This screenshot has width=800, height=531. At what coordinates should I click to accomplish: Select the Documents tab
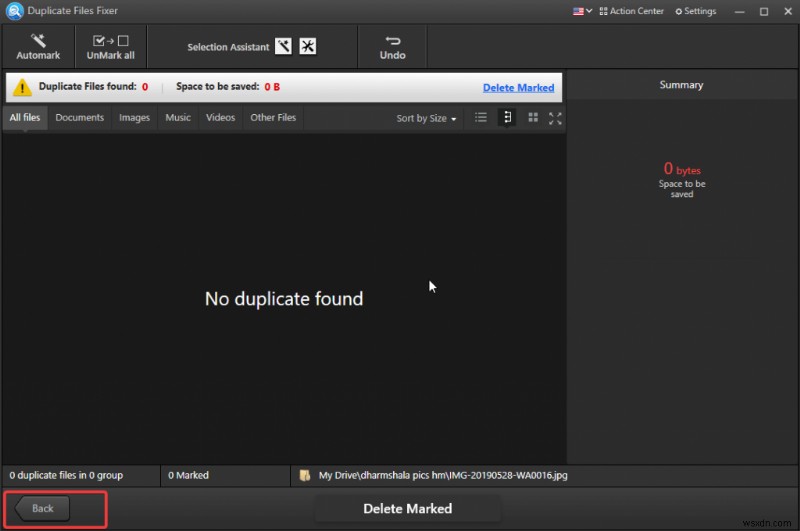[79, 118]
